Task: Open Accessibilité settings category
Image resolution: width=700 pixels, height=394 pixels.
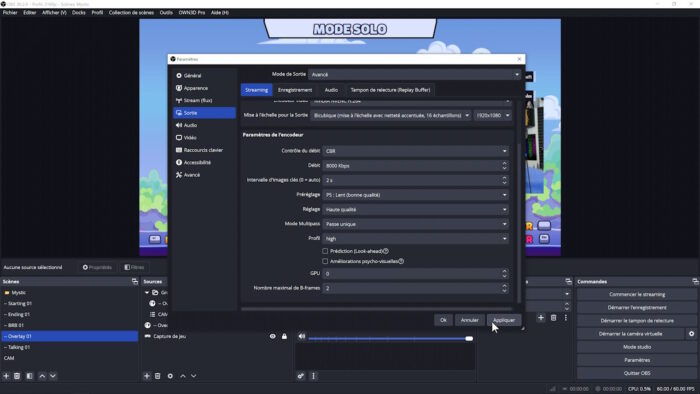Action: click(204, 162)
